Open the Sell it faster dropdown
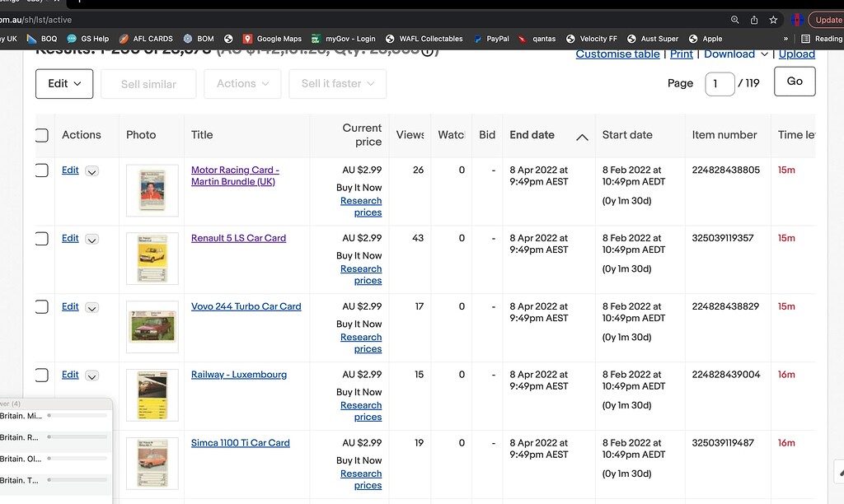844x504 pixels. [337, 84]
